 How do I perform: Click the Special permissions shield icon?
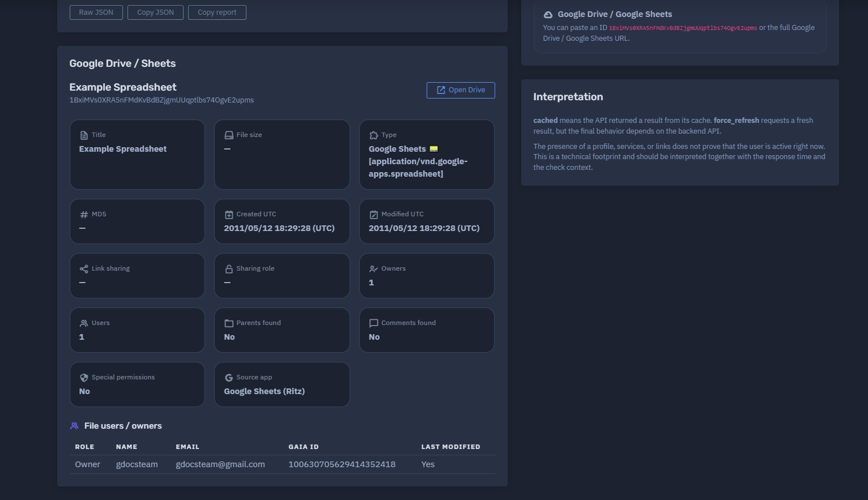point(84,378)
